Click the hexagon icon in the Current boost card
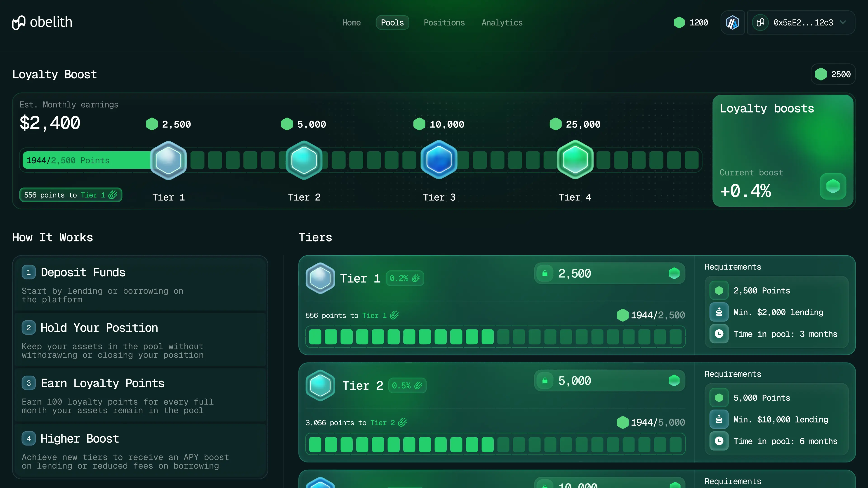 (833, 186)
